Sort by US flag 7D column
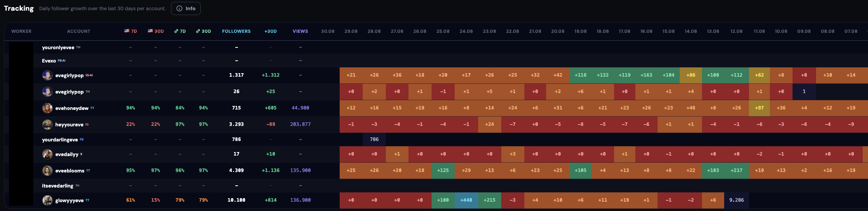 (x=131, y=31)
